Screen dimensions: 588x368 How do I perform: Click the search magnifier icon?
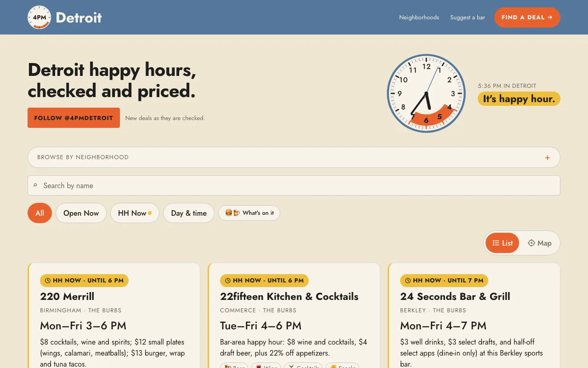tap(35, 185)
